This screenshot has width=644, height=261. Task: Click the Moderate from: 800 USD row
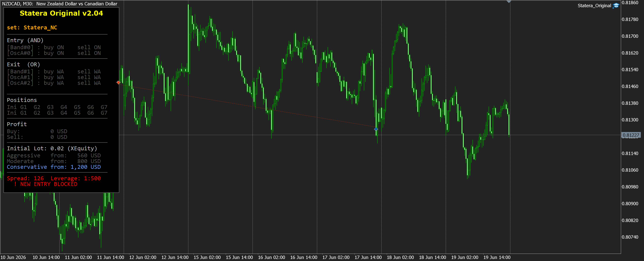click(x=54, y=161)
